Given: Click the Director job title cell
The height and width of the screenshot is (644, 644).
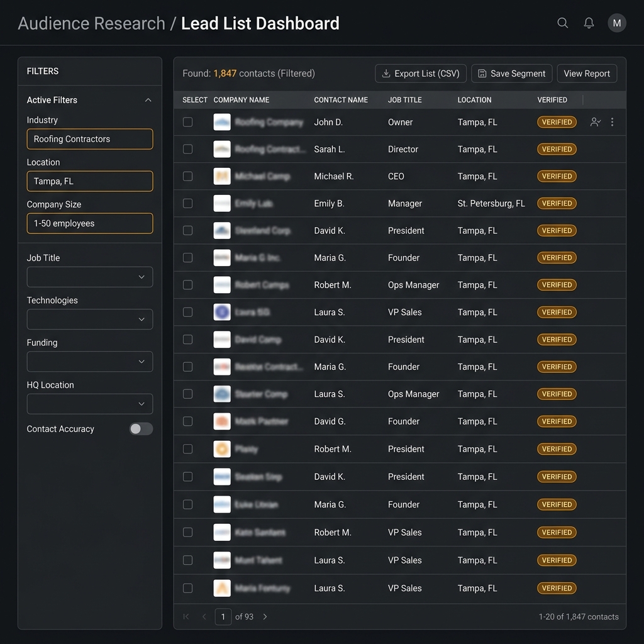Looking at the screenshot, I should (x=403, y=149).
